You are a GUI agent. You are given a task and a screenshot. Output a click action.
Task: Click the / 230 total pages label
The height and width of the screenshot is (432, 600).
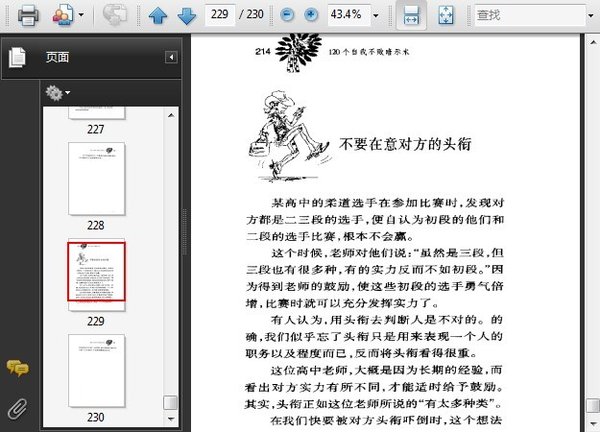(251, 15)
